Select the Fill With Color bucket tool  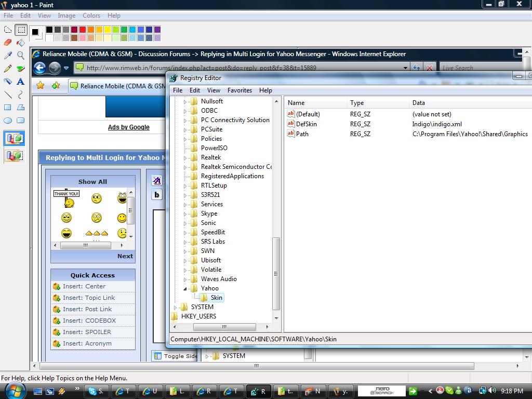click(21, 43)
